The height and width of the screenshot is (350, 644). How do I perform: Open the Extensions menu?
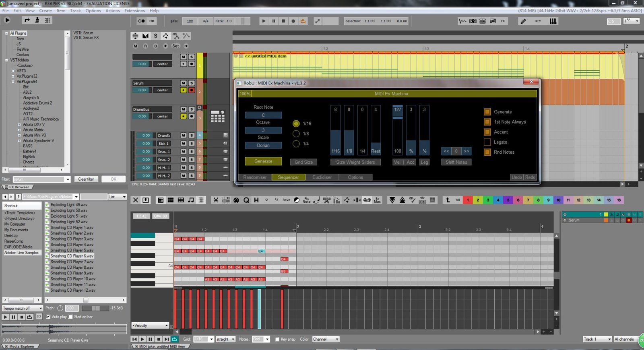[x=134, y=10]
